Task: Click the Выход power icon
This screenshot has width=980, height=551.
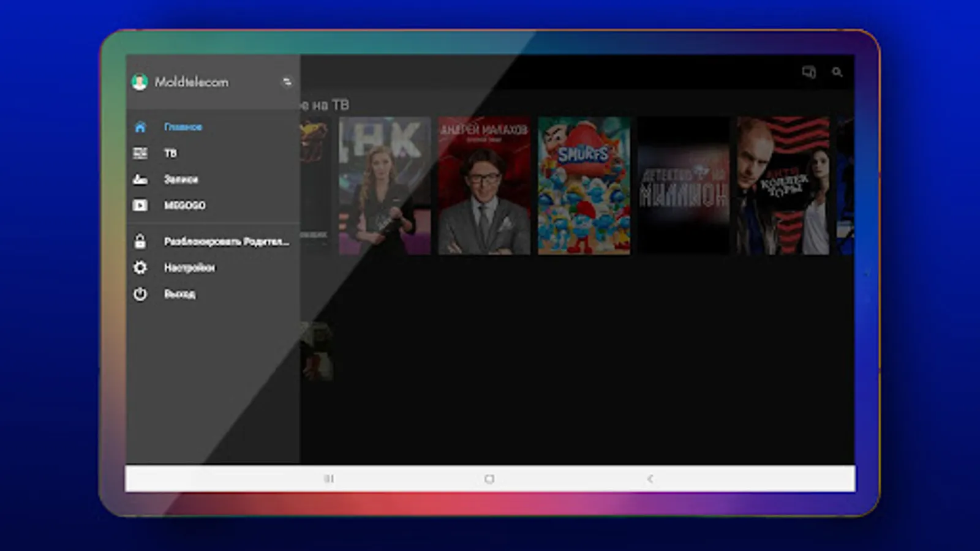Action: (141, 294)
